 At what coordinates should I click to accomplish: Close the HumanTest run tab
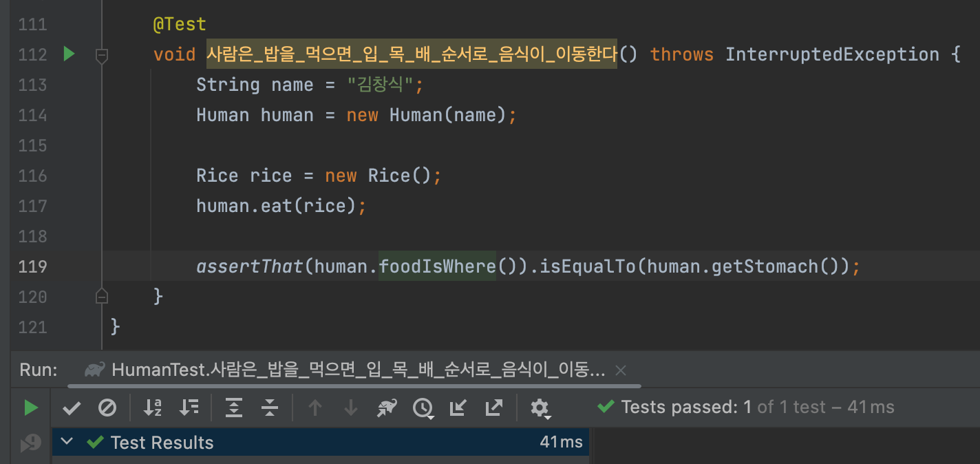tap(621, 370)
